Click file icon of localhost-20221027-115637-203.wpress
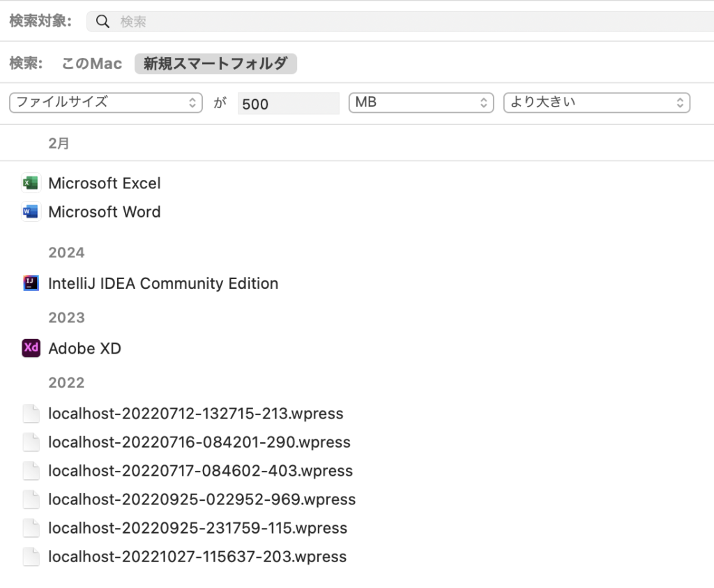The height and width of the screenshot is (588, 714). click(31, 557)
